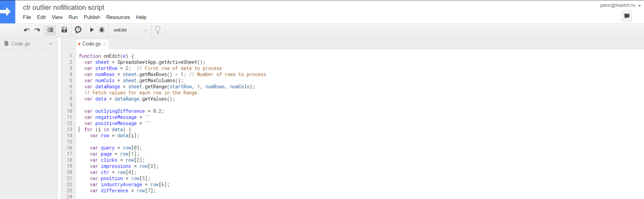Open the View menu
The height and width of the screenshot is (199, 644).
(57, 17)
